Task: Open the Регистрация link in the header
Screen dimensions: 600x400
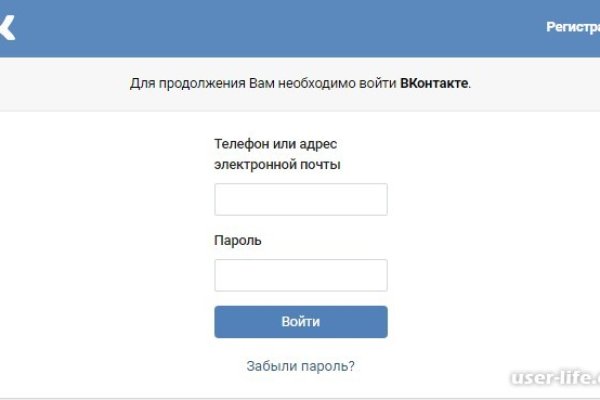Action: pos(572,28)
